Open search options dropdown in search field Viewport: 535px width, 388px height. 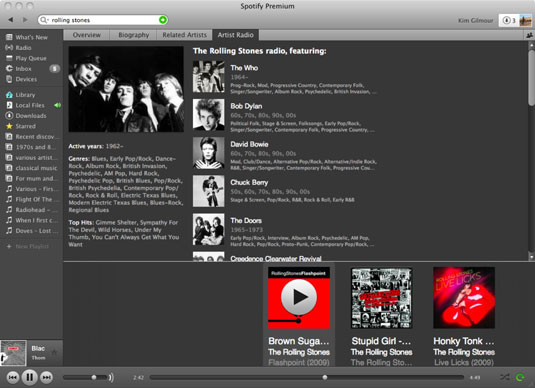tap(44, 20)
